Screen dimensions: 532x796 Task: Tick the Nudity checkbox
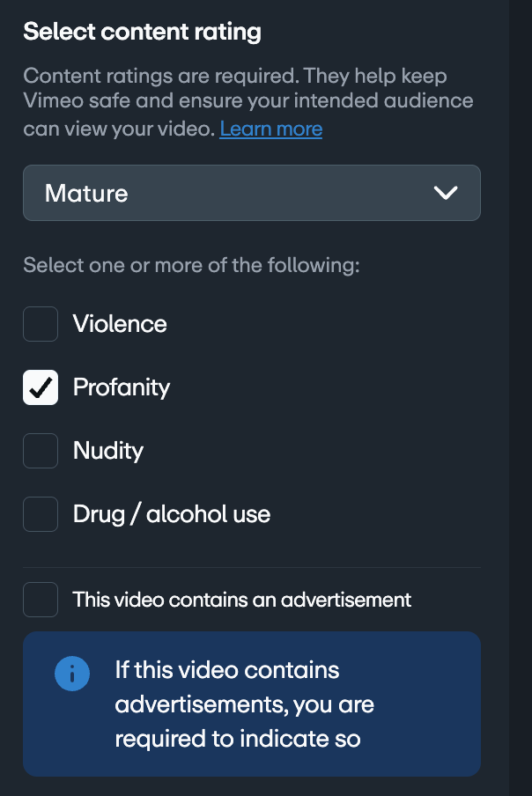click(41, 451)
